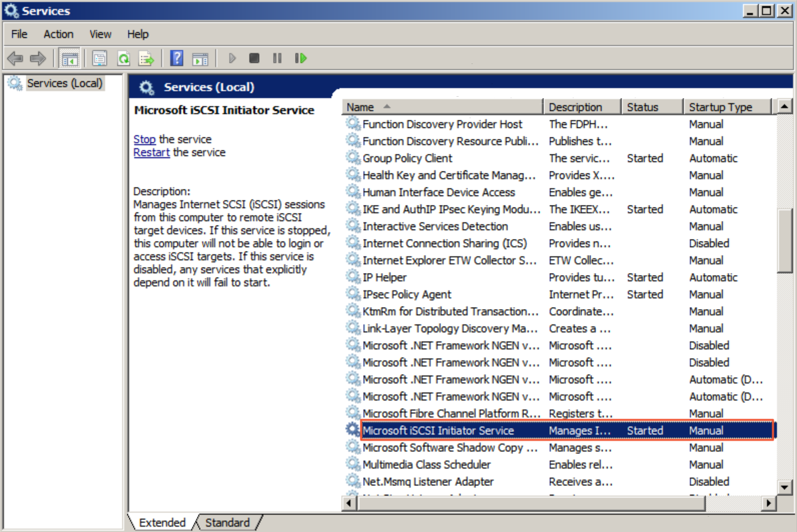Image resolution: width=797 pixels, height=532 pixels.
Task: Select Group Policy Client service name
Action: click(x=407, y=158)
